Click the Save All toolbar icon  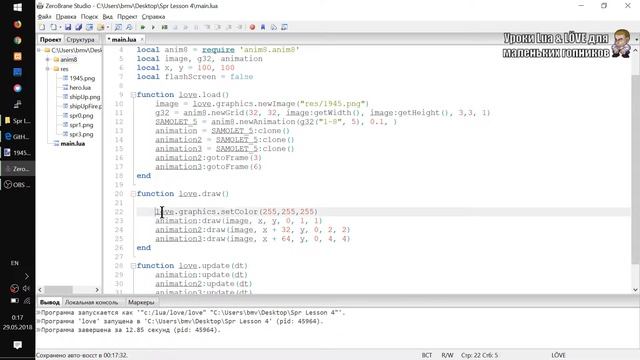[78, 27]
